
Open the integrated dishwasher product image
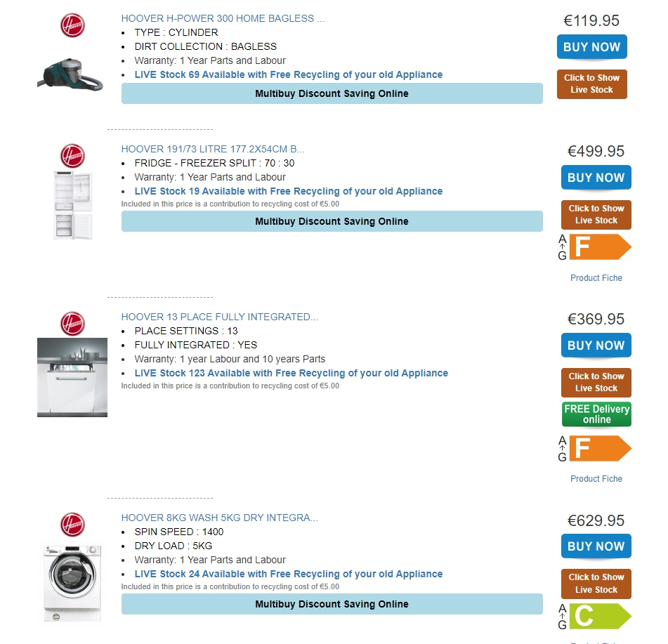click(x=72, y=377)
